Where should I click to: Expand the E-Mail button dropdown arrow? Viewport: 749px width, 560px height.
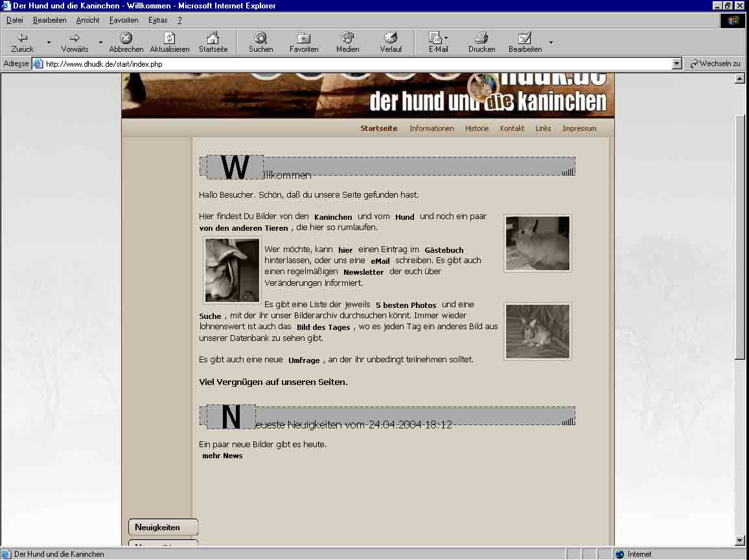[446, 38]
